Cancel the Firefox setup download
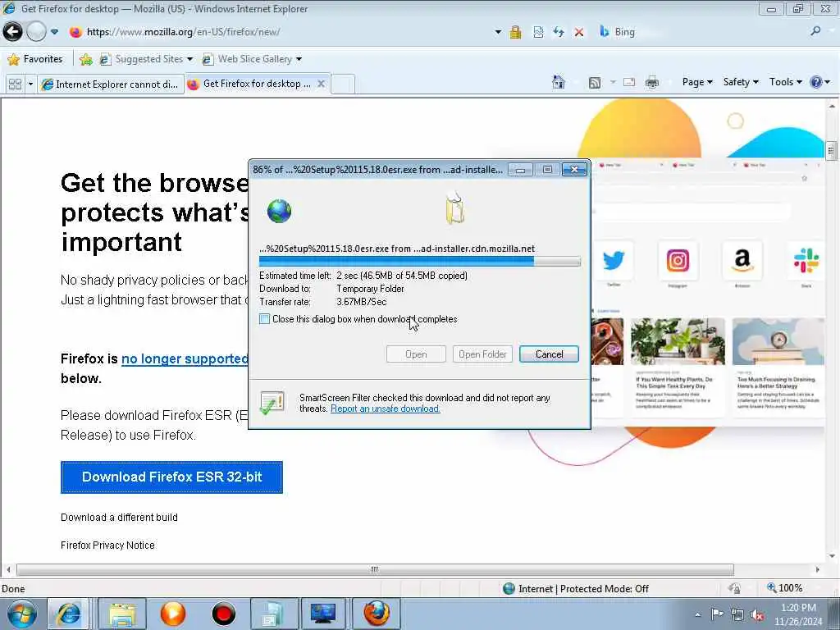The image size is (840, 630). pos(549,354)
